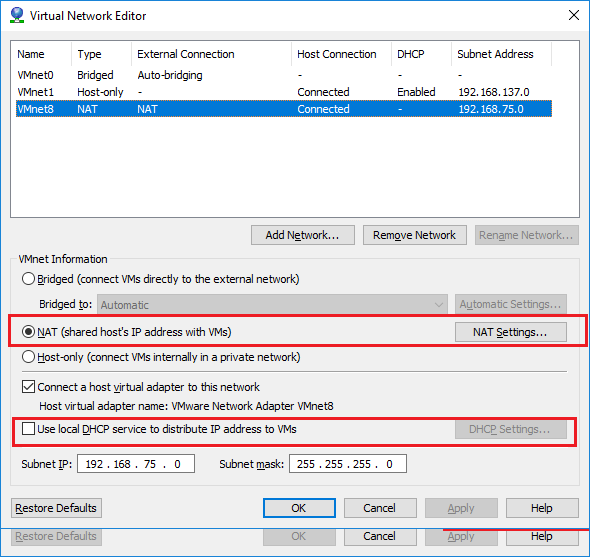This screenshot has height=557, width=590.
Task: Click subnet address 192.168.75.0 cell
Action: pyautogui.click(x=491, y=109)
